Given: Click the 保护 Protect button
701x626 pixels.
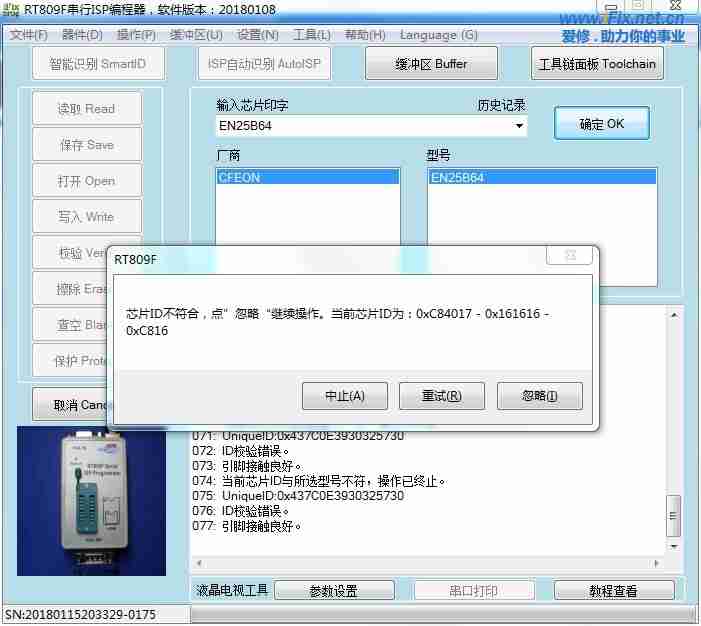Looking at the screenshot, I should click(70, 360).
